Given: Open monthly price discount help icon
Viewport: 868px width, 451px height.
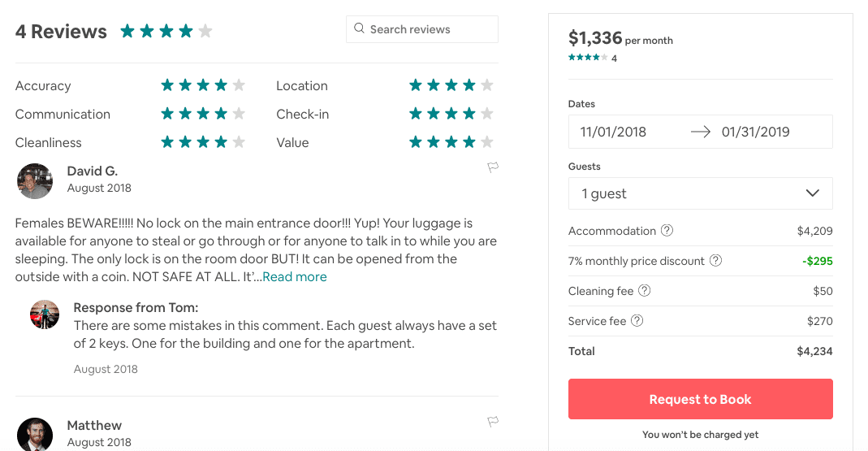Looking at the screenshot, I should tap(716, 260).
